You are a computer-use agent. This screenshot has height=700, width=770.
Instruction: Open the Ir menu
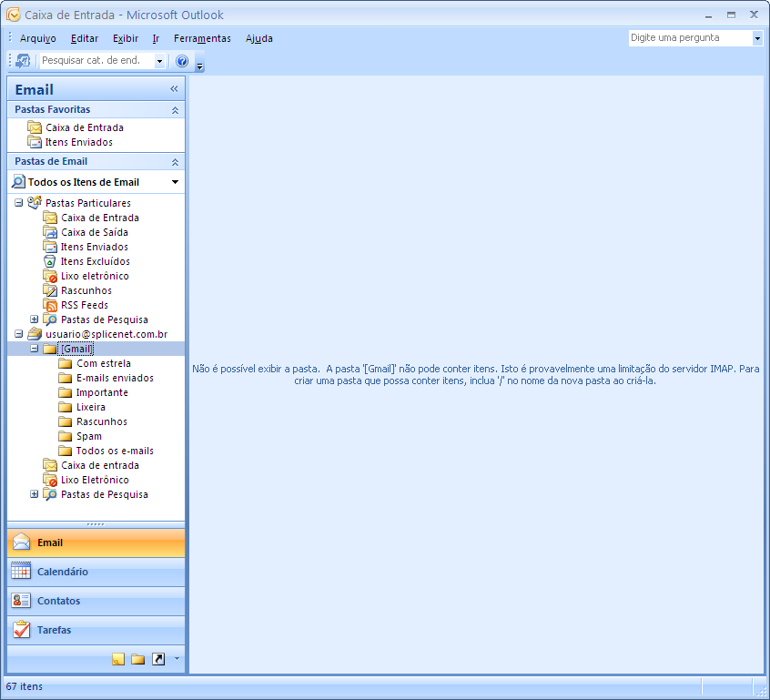coord(156,38)
